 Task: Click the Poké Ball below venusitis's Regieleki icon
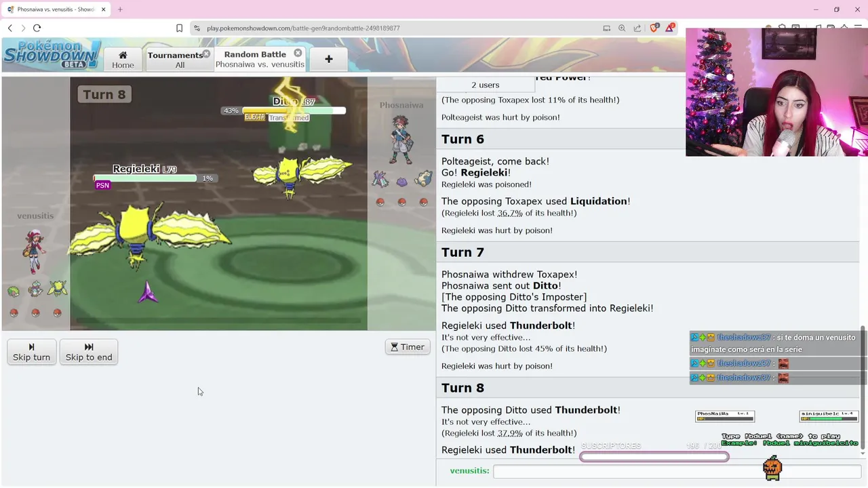coord(58,312)
